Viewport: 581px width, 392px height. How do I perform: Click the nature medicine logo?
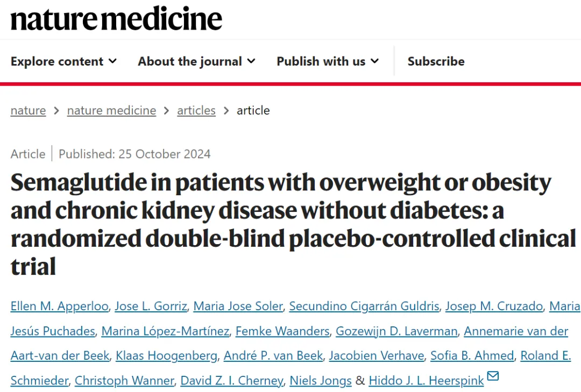[x=116, y=19]
